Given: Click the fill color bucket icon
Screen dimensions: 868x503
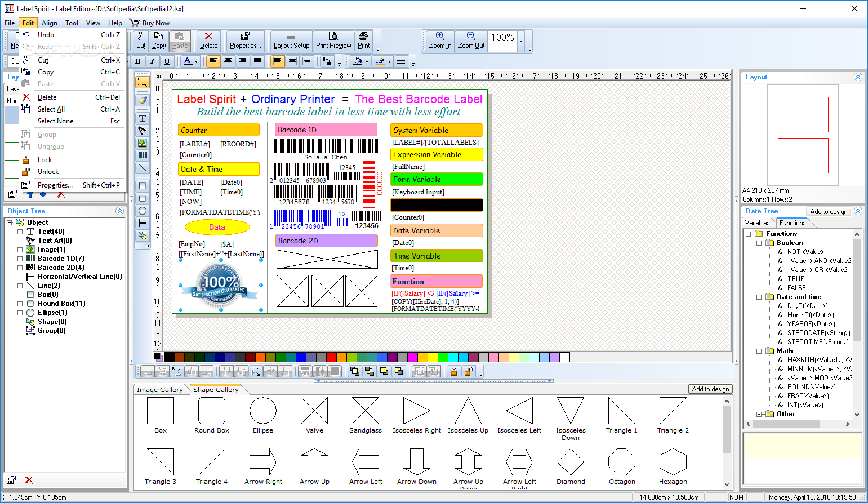Looking at the screenshot, I should point(357,61).
